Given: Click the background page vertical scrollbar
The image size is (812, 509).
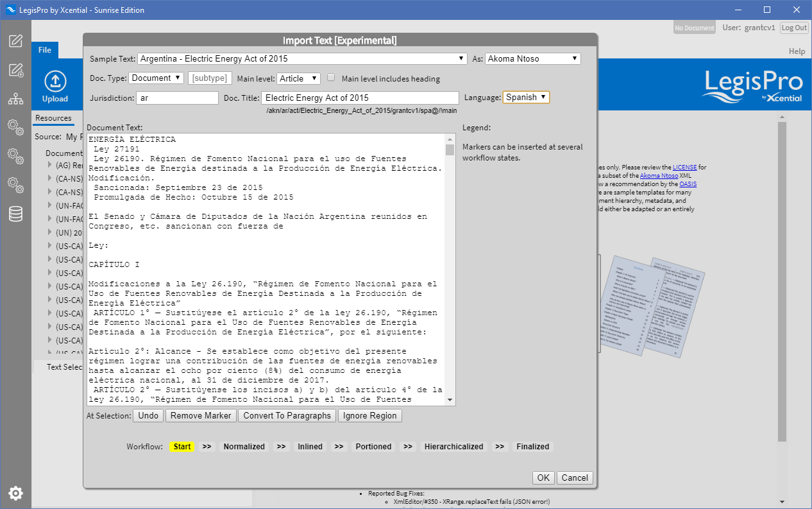Looking at the screenshot, I should point(782,281).
